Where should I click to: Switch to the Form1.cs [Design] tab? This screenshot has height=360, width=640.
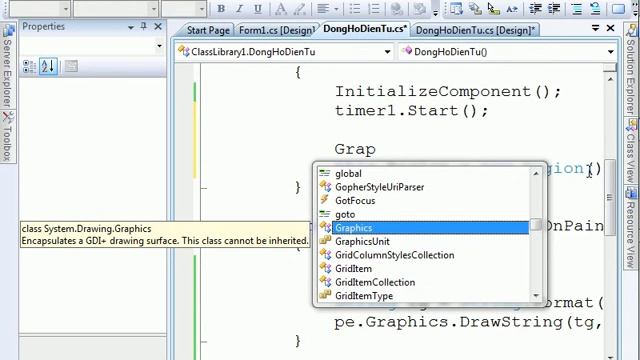[x=277, y=30]
